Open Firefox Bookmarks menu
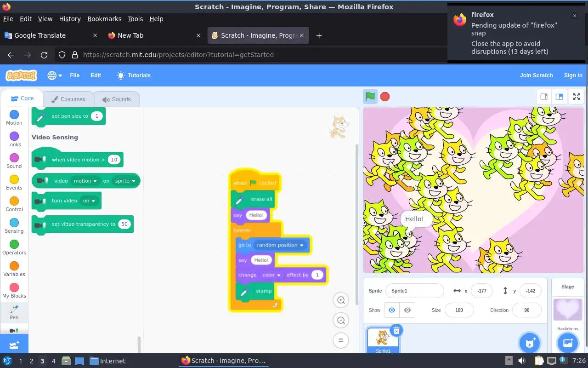The image size is (588, 368). (104, 19)
